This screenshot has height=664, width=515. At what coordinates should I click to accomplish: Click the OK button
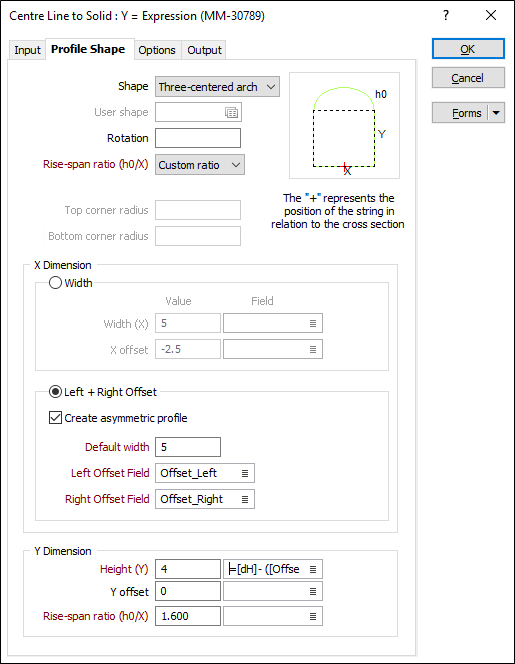click(x=468, y=49)
